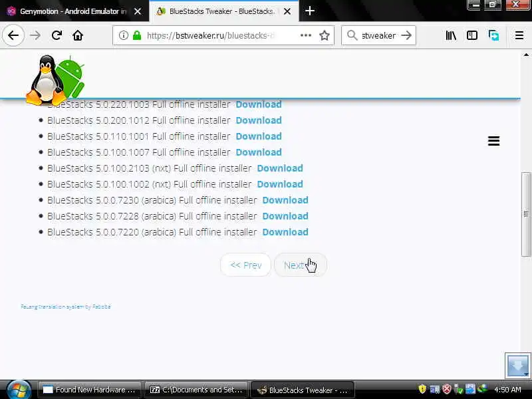
Task: Click the vertical scrollbar thumb
Action: click(526, 214)
